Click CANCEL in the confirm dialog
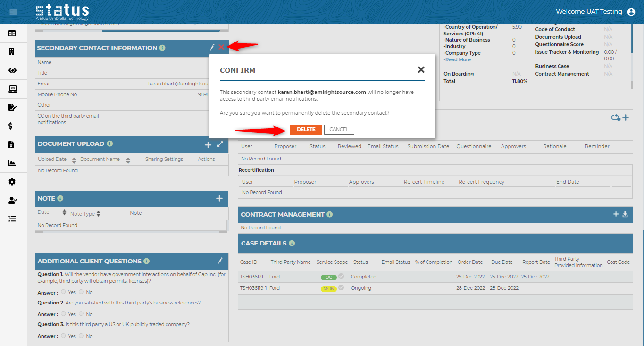Image resolution: width=644 pixels, height=346 pixels. [x=339, y=129]
